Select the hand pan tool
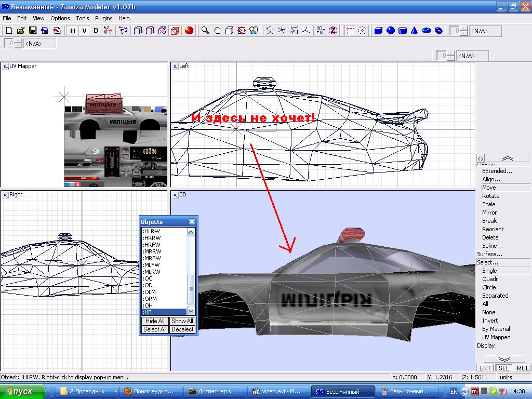This screenshot has width=532, height=399. pos(218,31)
